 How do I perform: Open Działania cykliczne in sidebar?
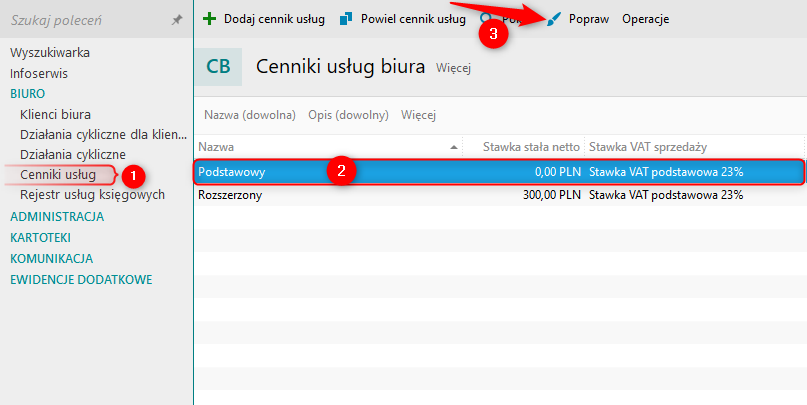point(73,154)
